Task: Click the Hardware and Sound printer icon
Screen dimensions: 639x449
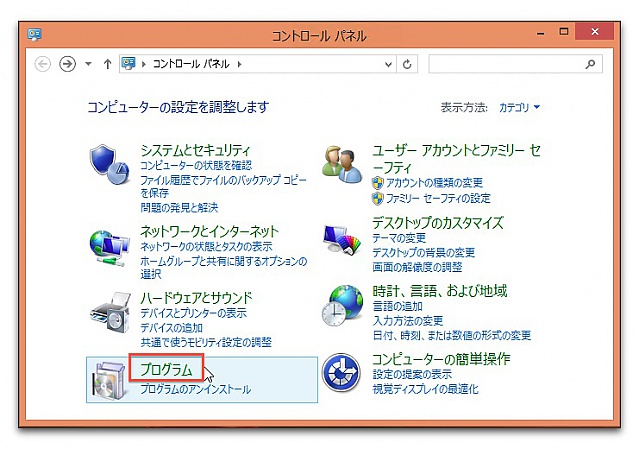Action: 110,312
